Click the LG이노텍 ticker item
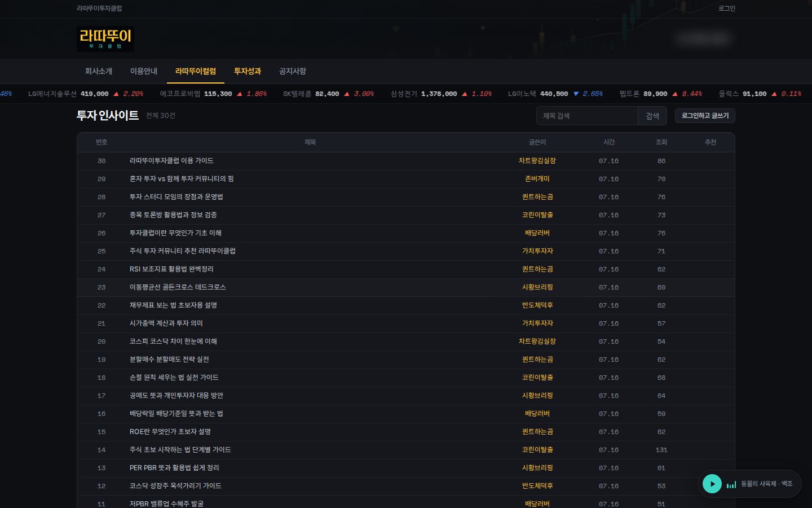Image resolution: width=812 pixels, height=508 pixels. pyautogui.click(x=555, y=94)
